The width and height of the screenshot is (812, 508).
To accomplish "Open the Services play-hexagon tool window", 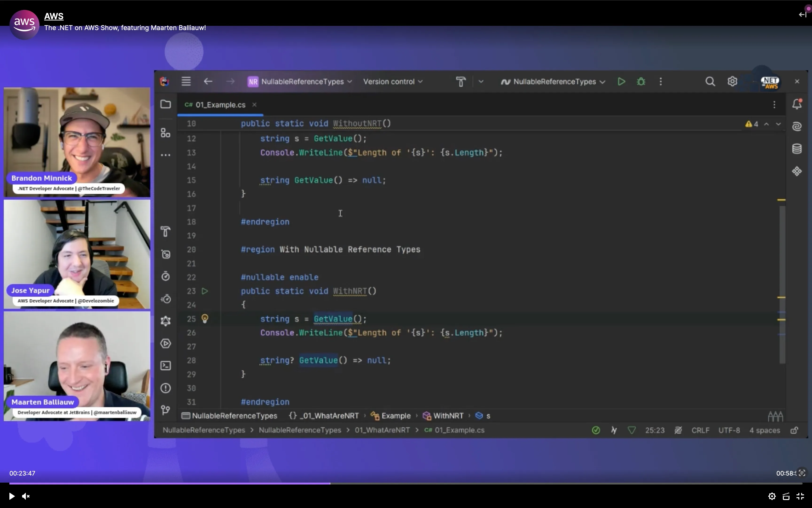I will click(165, 343).
